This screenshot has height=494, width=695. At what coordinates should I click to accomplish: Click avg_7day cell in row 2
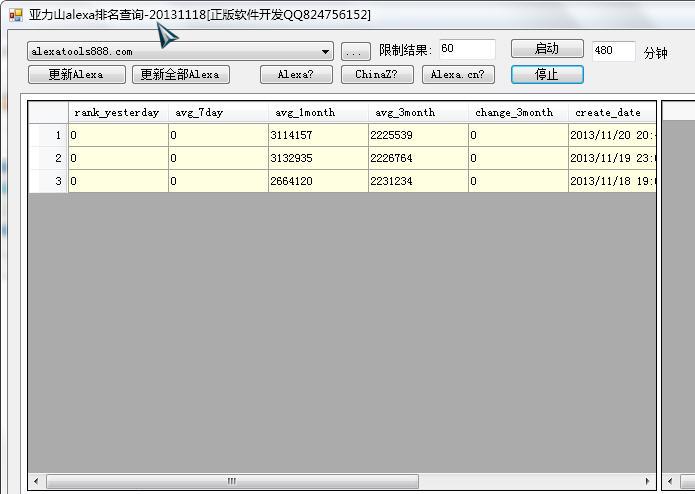pos(219,158)
